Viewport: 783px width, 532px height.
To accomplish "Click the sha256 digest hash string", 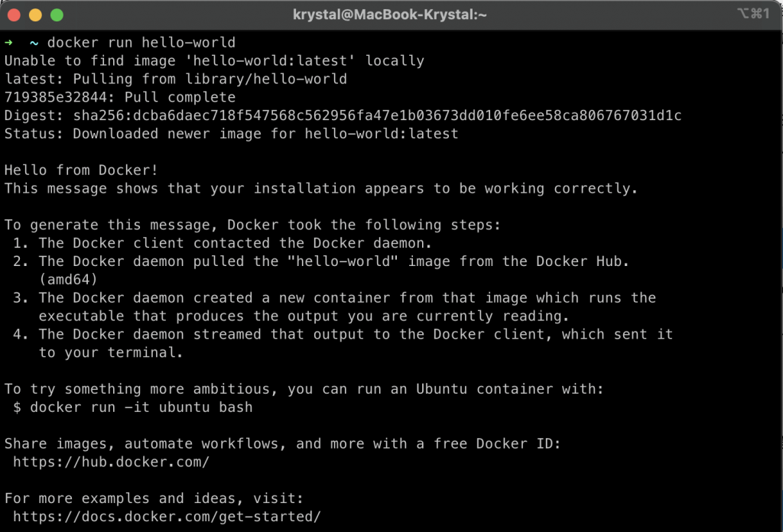I will pyautogui.click(x=377, y=115).
